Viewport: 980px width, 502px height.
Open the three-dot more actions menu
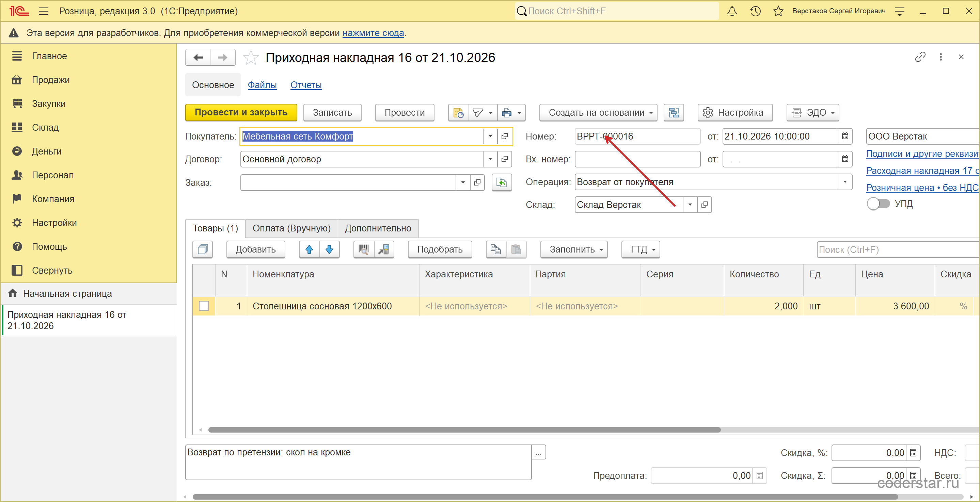941,57
